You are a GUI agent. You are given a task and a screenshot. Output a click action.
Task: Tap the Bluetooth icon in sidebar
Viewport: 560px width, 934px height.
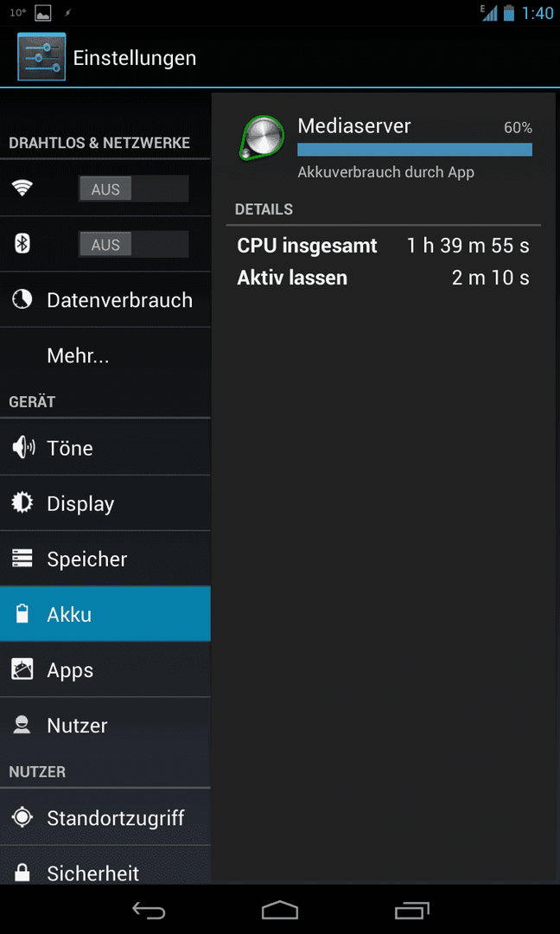(x=22, y=244)
